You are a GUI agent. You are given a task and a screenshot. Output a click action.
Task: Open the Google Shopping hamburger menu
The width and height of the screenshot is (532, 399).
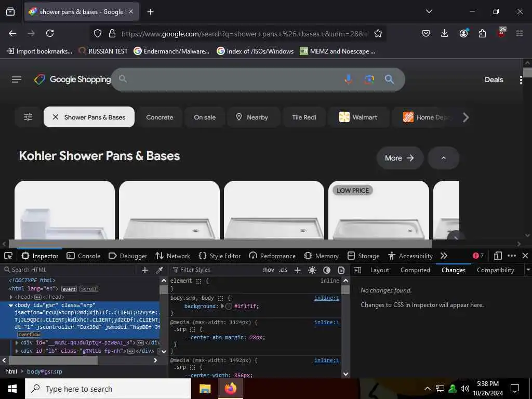pyautogui.click(x=16, y=79)
